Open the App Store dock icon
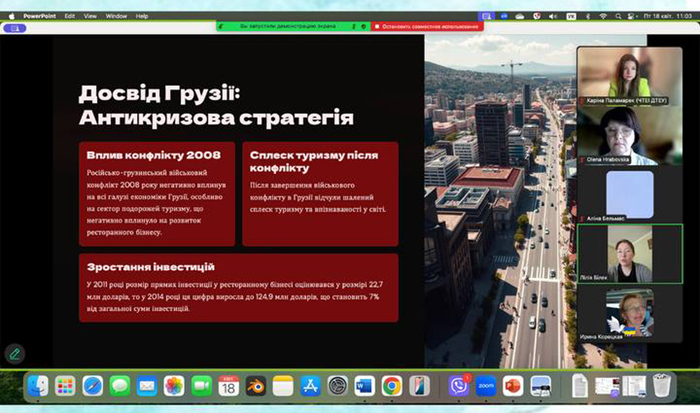Viewport: 700px width, 413px height. click(310, 386)
